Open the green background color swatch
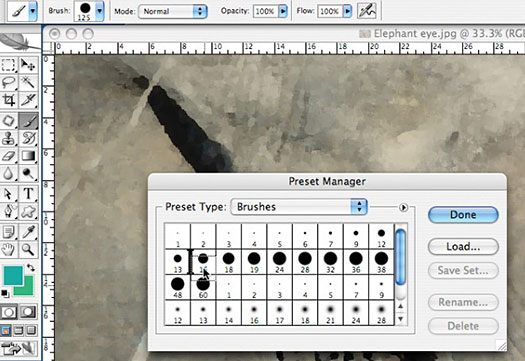Screen dimensions: 525x361 (x=29, y=290)
